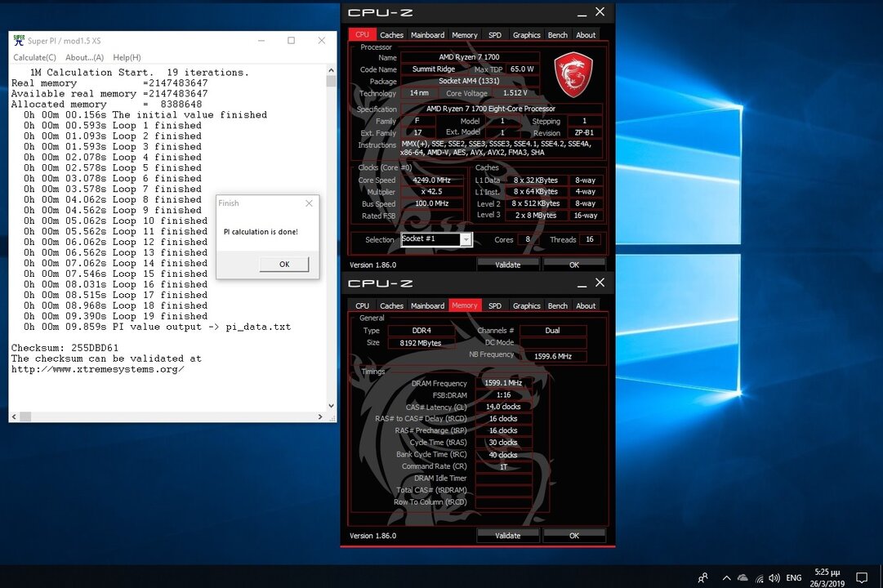Image resolution: width=883 pixels, height=588 pixels.
Task: Open the volume speaker tray icon
Action: point(775,578)
